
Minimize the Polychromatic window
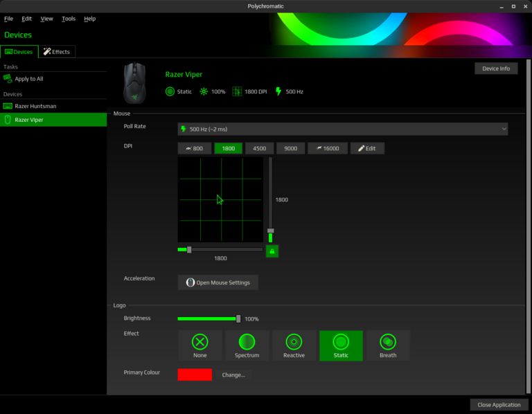(x=502, y=6)
